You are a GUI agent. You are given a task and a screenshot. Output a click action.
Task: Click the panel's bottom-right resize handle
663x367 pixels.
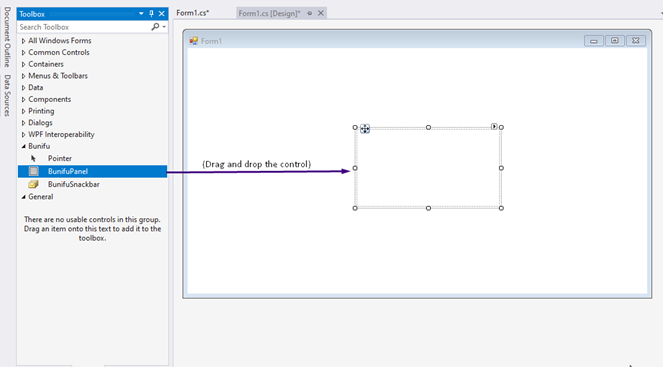tap(501, 208)
